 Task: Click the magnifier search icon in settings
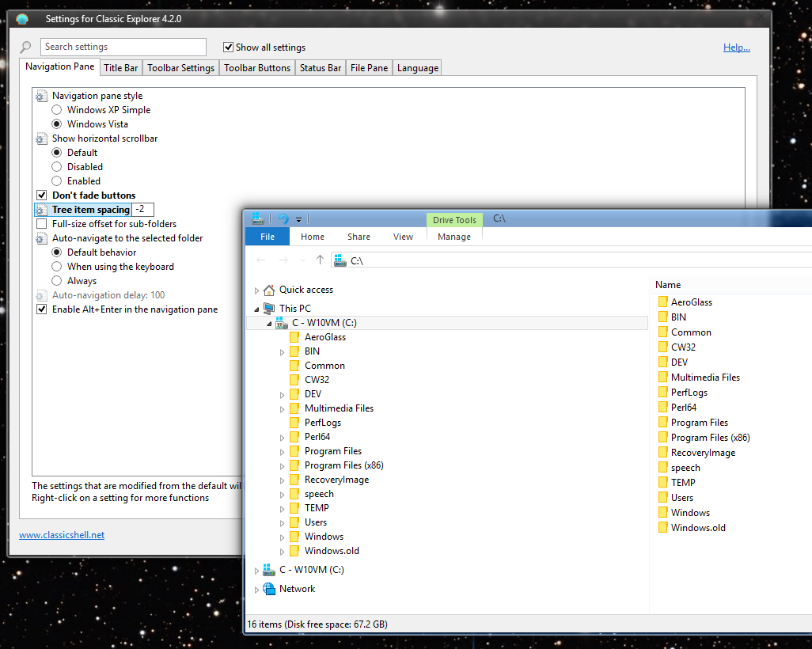click(25, 47)
